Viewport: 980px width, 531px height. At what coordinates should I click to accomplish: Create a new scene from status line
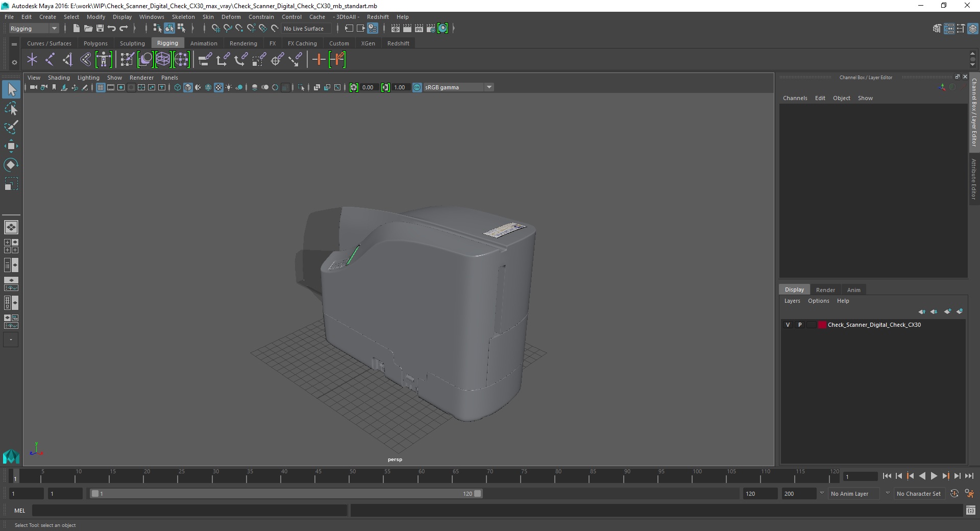click(x=76, y=29)
